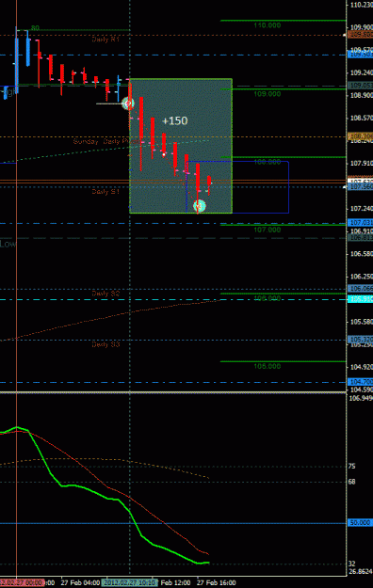
Task: Click the 32 indicator scale value
Action: [352, 564]
